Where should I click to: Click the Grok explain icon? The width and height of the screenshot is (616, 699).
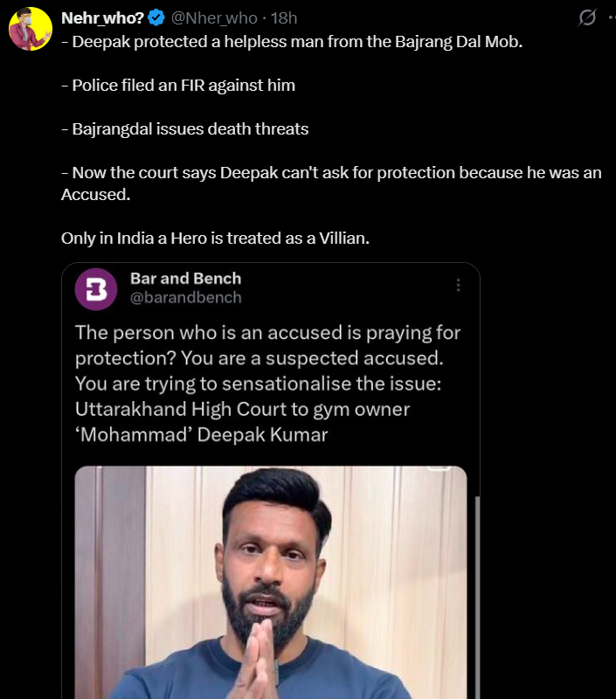(587, 18)
